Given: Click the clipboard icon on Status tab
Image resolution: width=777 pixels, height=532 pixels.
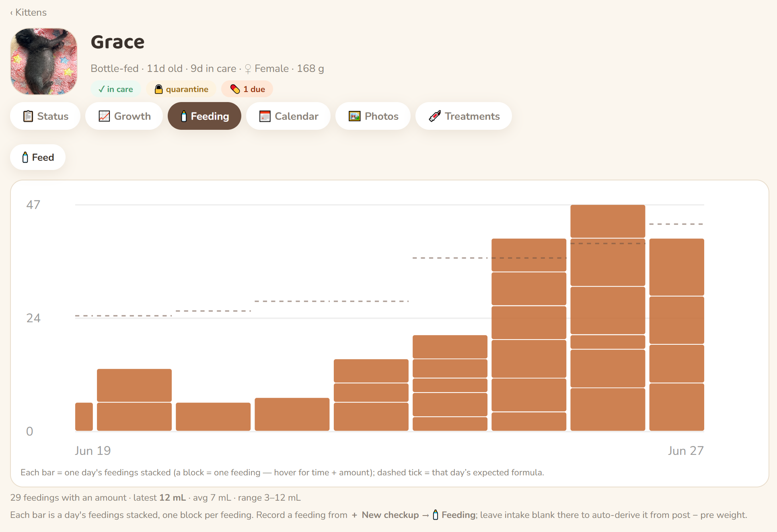Looking at the screenshot, I should tap(28, 116).
